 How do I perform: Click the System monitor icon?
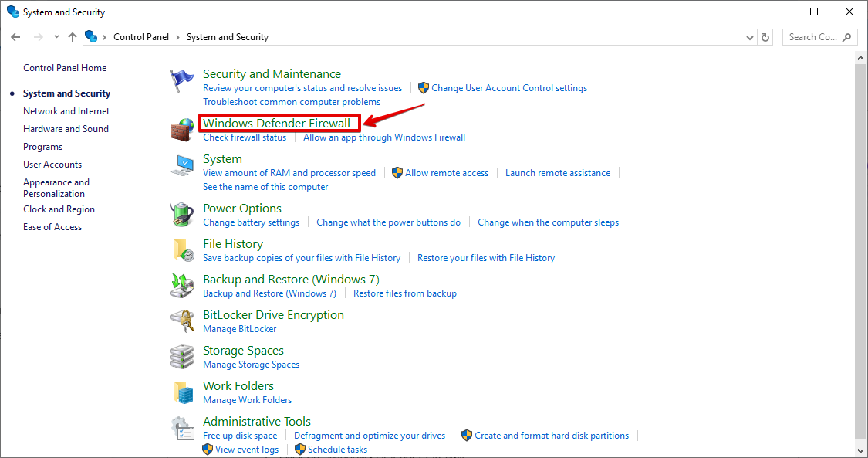[182, 165]
